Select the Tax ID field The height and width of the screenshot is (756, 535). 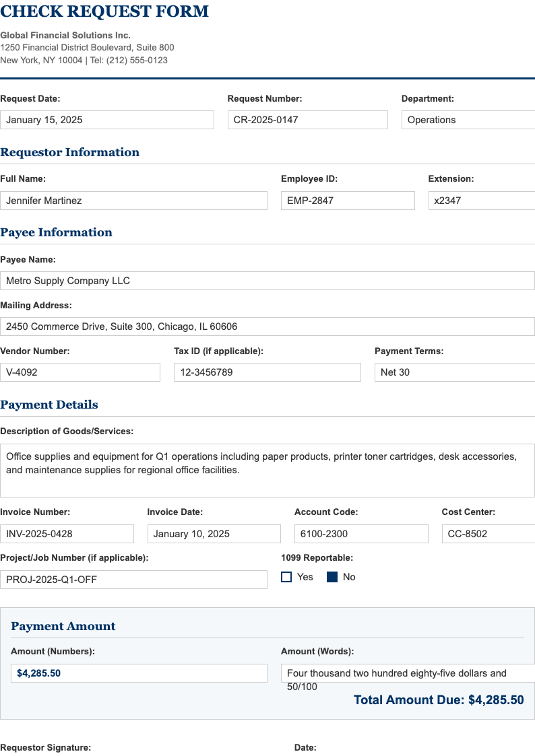pyautogui.click(x=267, y=372)
